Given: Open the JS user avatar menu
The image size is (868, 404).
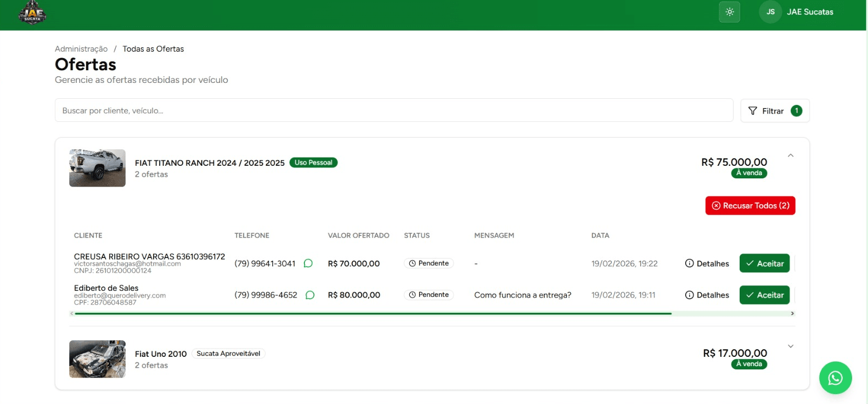Looking at the screenshot, I should pos(770,12).
